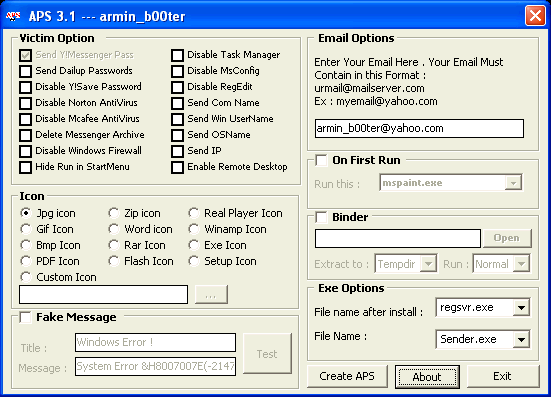Select the Rar Icon option
This screenshot has width=551, height=397.
[114, 245]
